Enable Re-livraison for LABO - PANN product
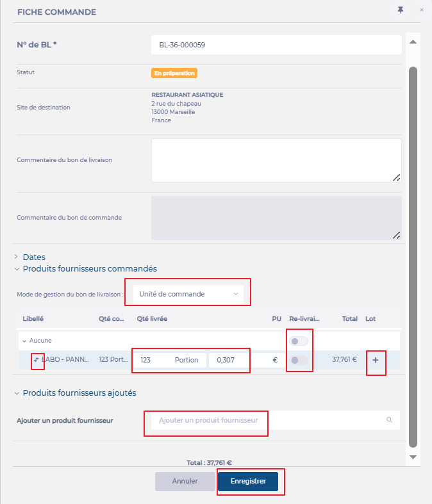The height and width of the screenshot is (504, 432). (298, 361)
